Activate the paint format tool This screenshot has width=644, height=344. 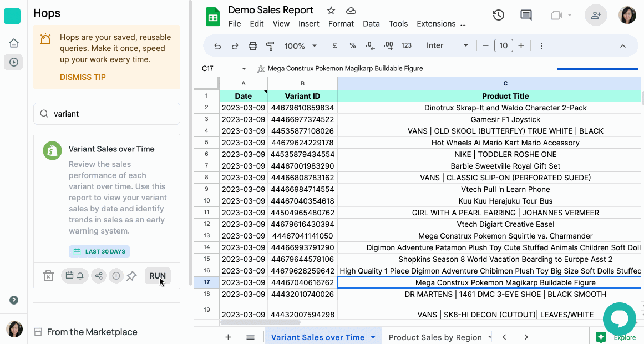point(270,46)
